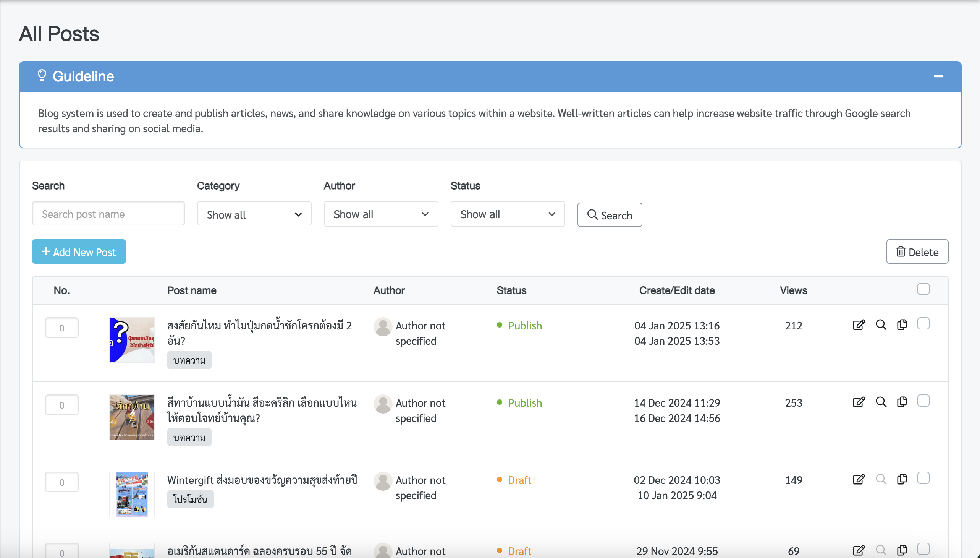This screenshot has width=980, height=558.
Task: Preview the house paint post with 253 views
Action: pyautogui.click(x=881, y=402)
